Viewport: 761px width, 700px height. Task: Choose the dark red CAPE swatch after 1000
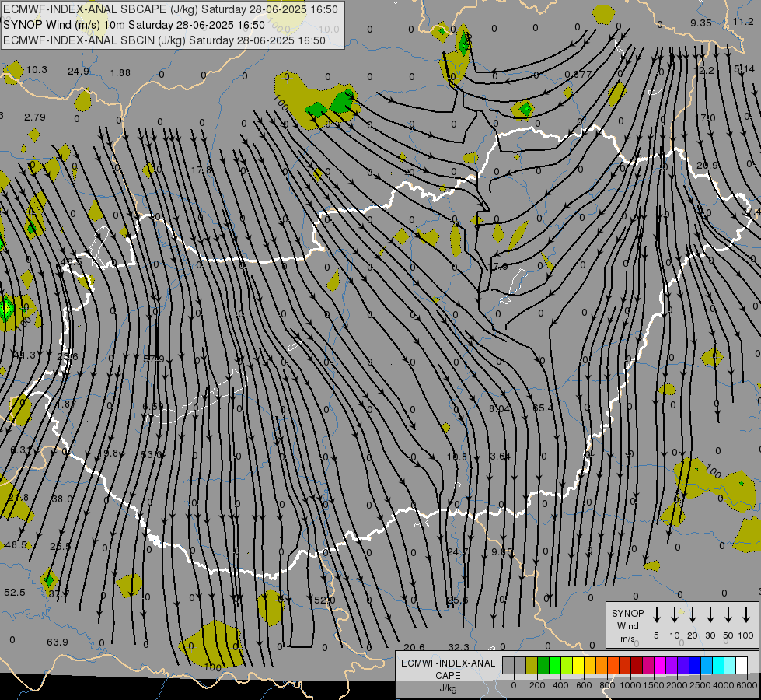point(637,665)
